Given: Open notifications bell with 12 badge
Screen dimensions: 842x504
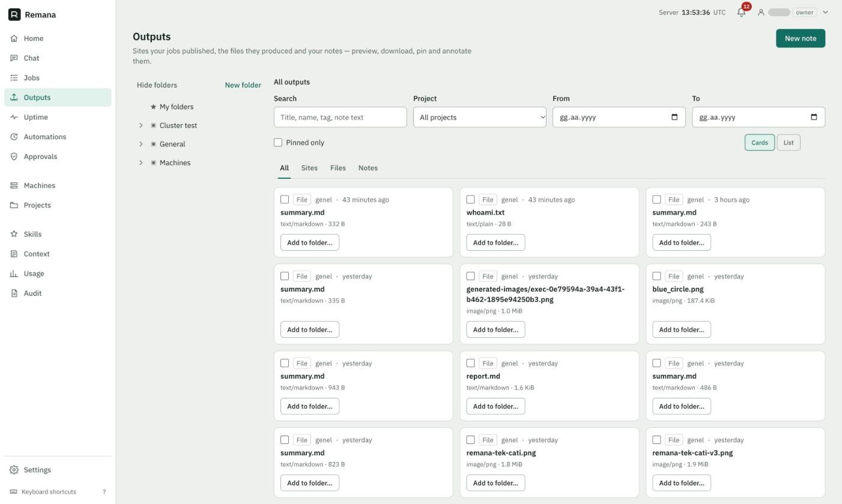Looking at the screenshot, I should [x=742, y=12].
